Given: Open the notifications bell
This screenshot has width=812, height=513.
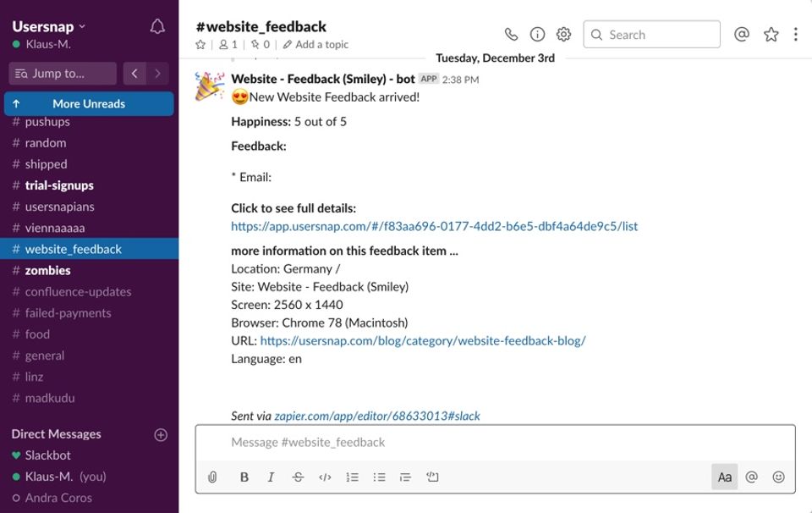Looking at the screenshot, I should coord(157,26).
